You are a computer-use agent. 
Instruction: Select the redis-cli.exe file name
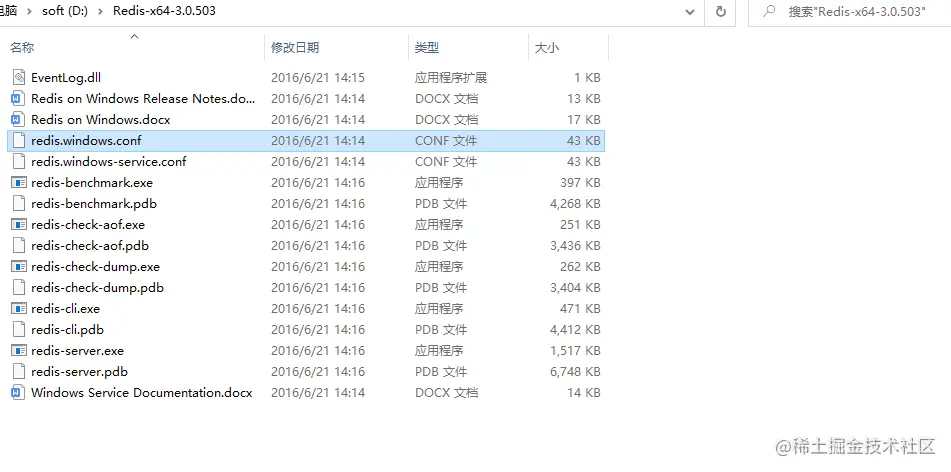66,309
